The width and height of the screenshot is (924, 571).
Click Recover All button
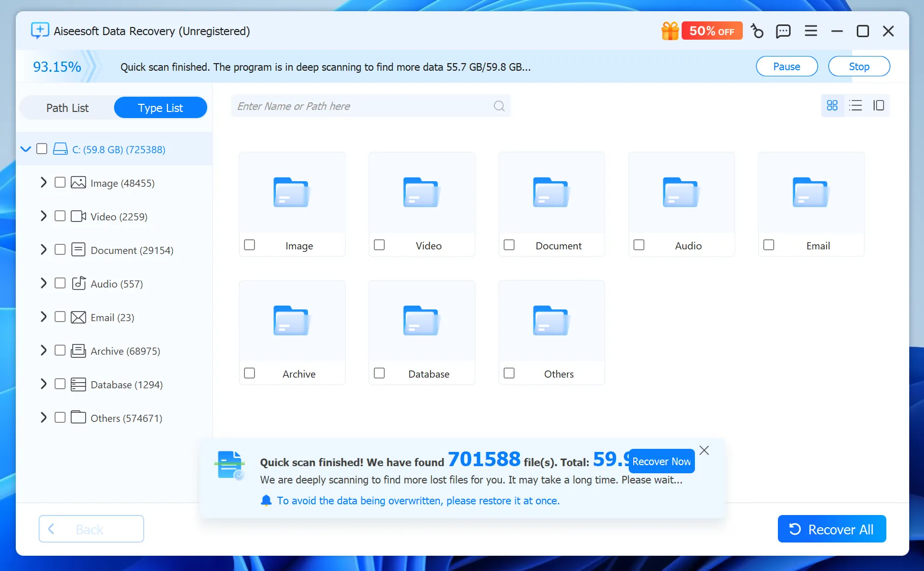pos(832,529)
